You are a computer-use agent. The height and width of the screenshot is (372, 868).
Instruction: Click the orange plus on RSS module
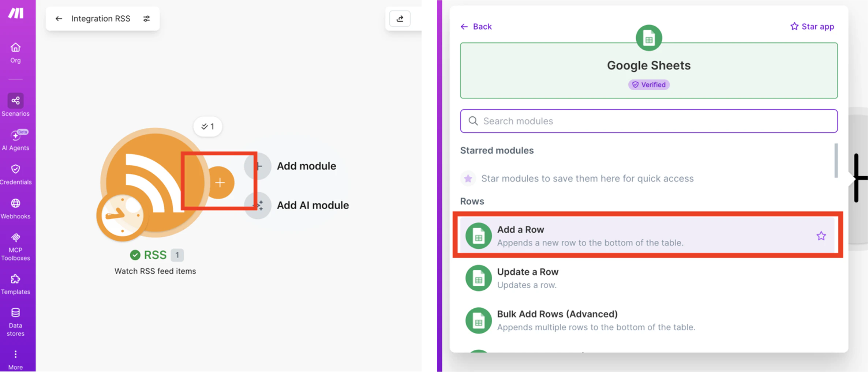220,183
